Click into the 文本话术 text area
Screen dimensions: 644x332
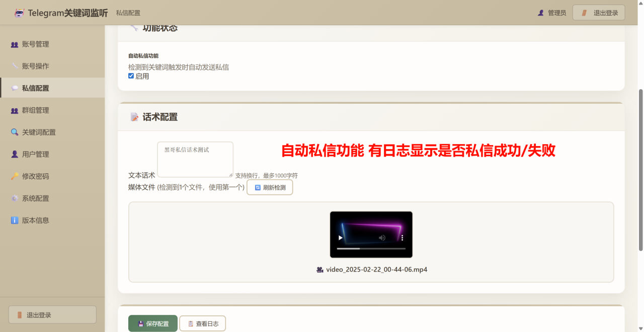tap(195, 160)
